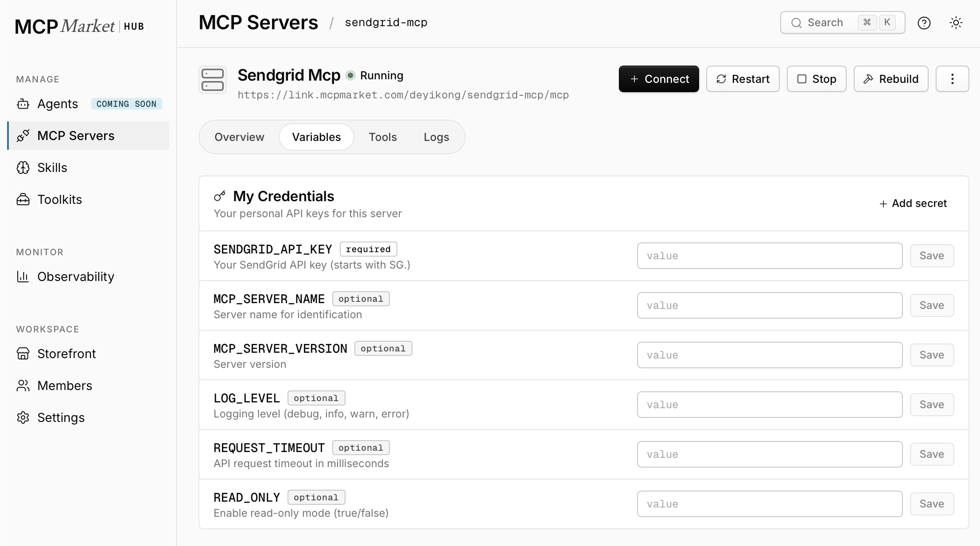Click the Observability chart icon
The image size is (980, 546).
(x=23, y=277)
